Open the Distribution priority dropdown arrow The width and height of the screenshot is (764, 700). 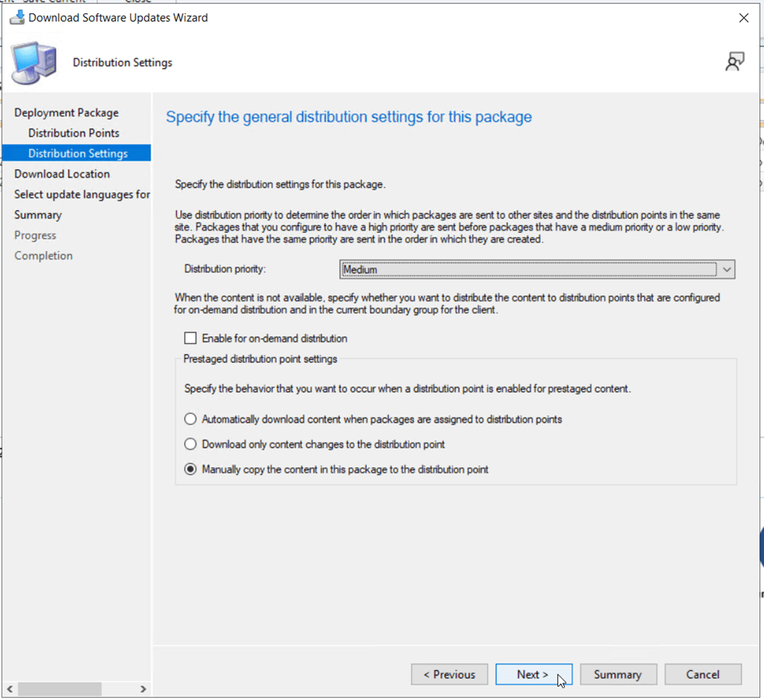(x=727, y=270)
